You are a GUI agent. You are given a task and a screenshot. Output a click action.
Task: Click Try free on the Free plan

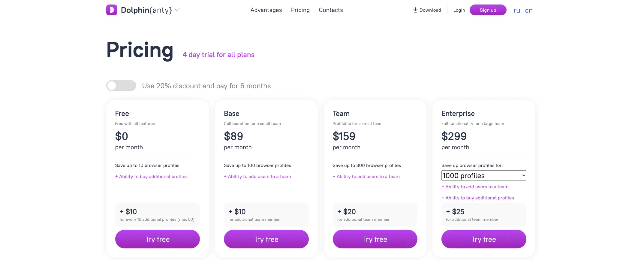(157, 239)
